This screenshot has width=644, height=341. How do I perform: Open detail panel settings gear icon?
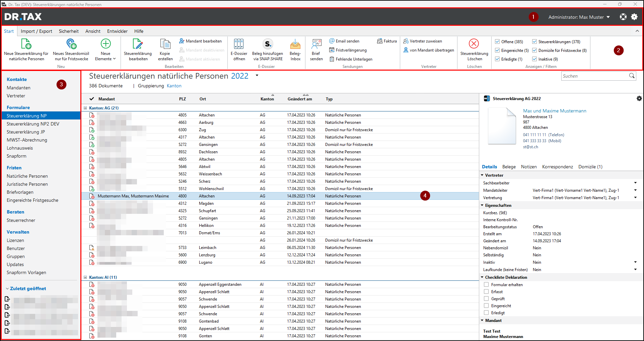point(639,98)
